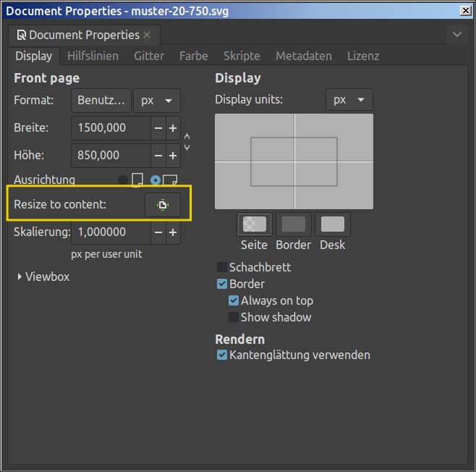Open the Display units px dropdown
The height and width of the screenshot is (472, 476).
pos(349,101)
